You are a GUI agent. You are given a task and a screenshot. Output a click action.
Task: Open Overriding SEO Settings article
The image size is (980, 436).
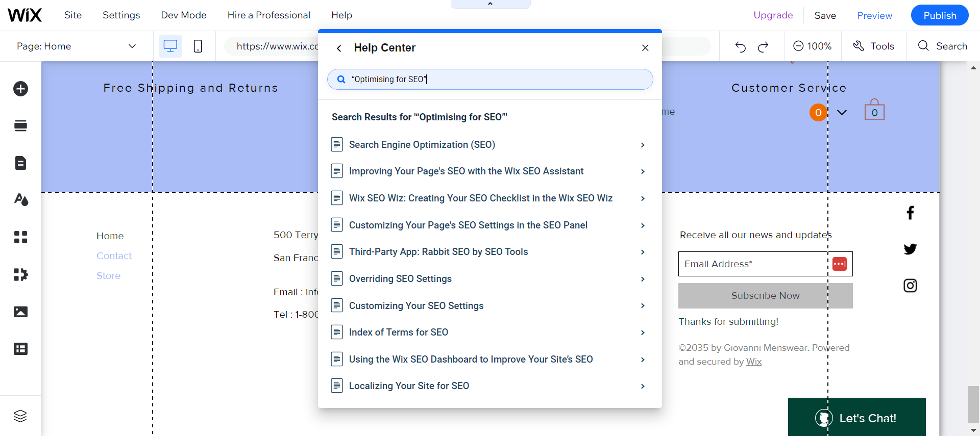489,279
